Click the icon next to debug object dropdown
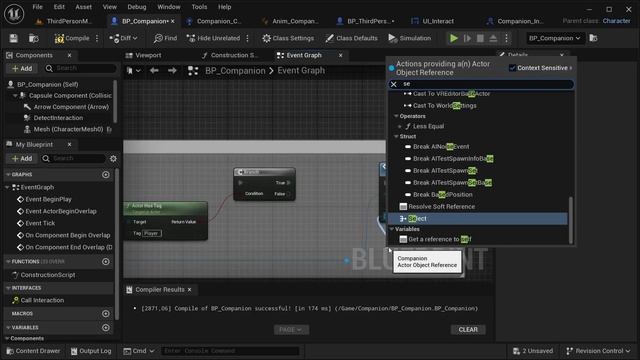This screenshot has width=640, height=360. (x=593, y=38)
